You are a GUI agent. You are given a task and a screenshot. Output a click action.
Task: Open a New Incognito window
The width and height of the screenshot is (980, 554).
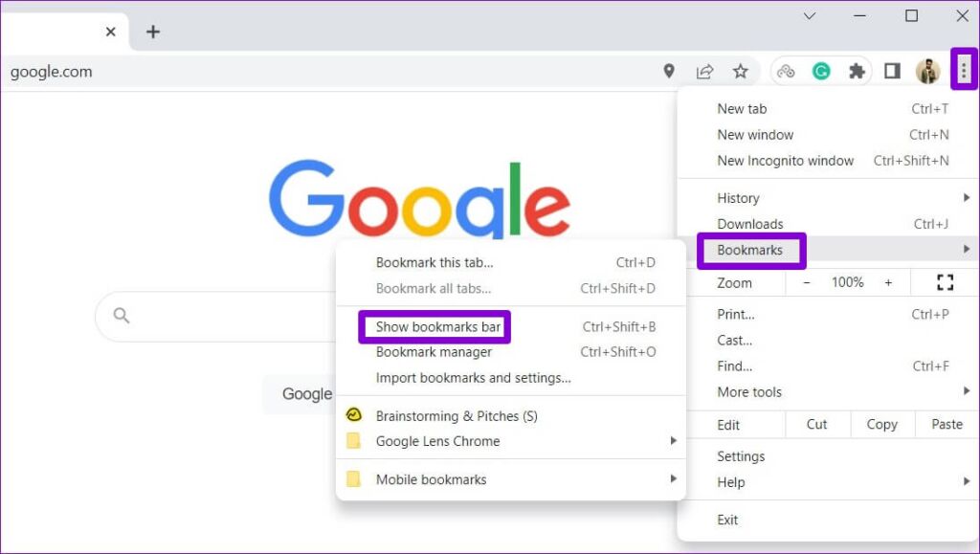point(786,160)
